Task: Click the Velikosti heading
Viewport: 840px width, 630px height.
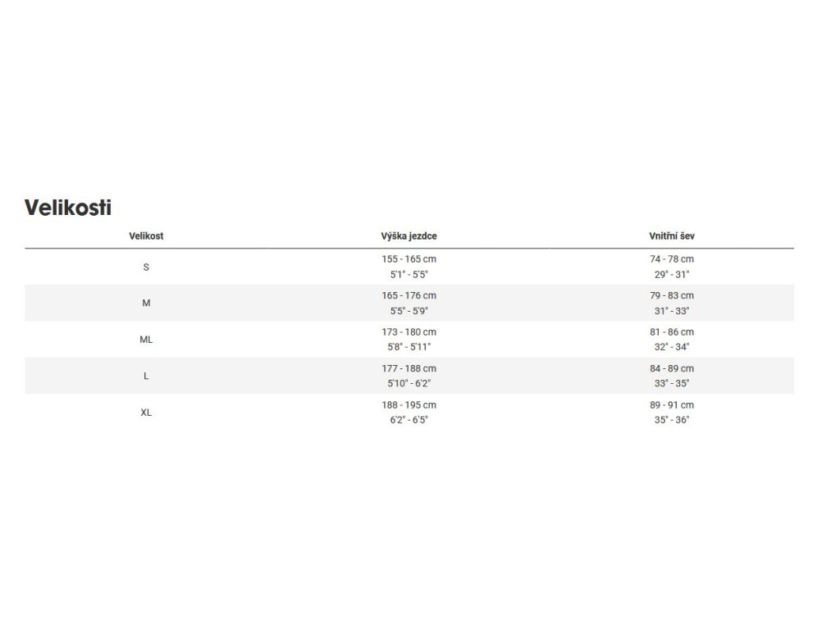Action: [68, 208]
